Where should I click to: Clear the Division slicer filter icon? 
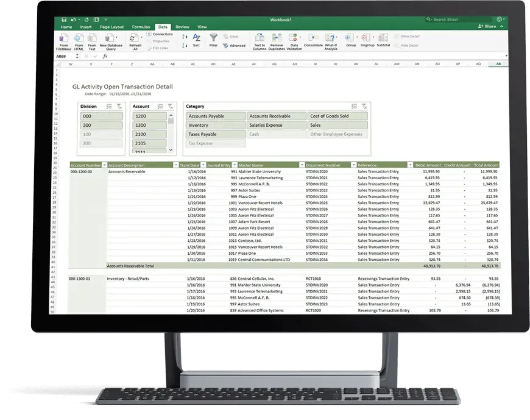click(x=119, y=107)
